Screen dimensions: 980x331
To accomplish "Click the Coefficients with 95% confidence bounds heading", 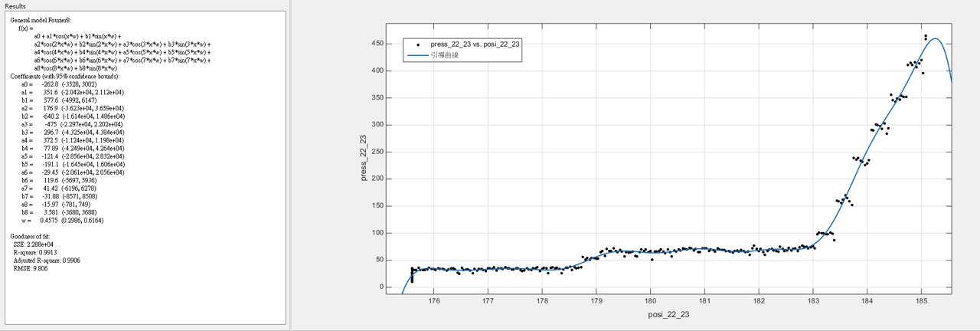I will tap(65, 77).
